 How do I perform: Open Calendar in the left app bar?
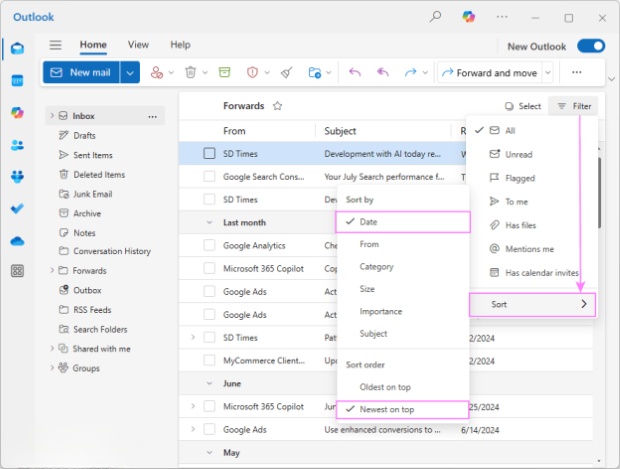17,81
